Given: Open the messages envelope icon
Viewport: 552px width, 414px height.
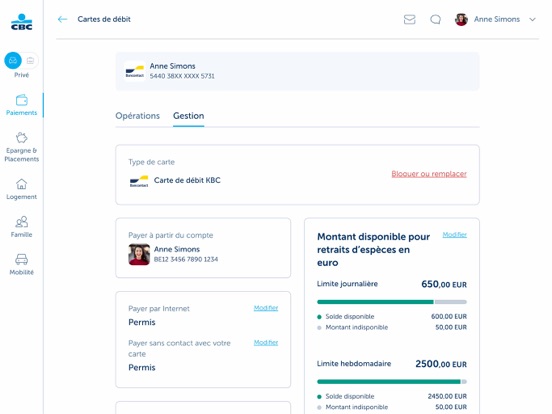Looking at the screenshot, I should coord(409,19).
